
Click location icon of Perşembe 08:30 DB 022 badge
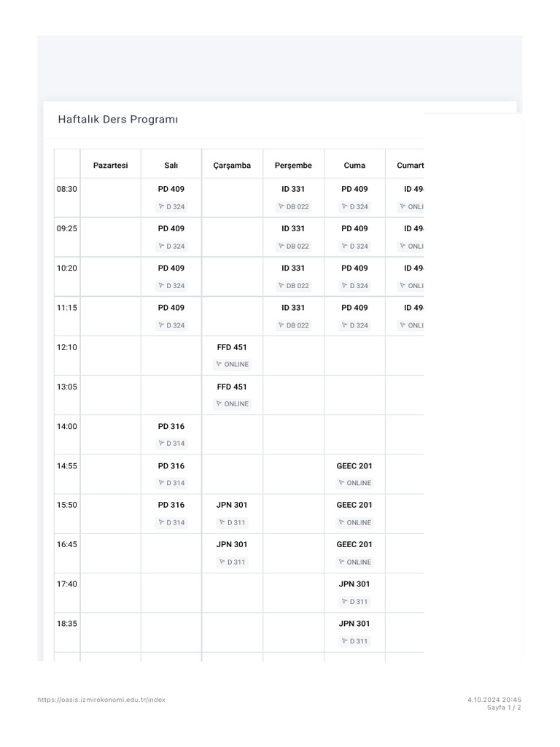pyautogui.click(x=281, y=206)
